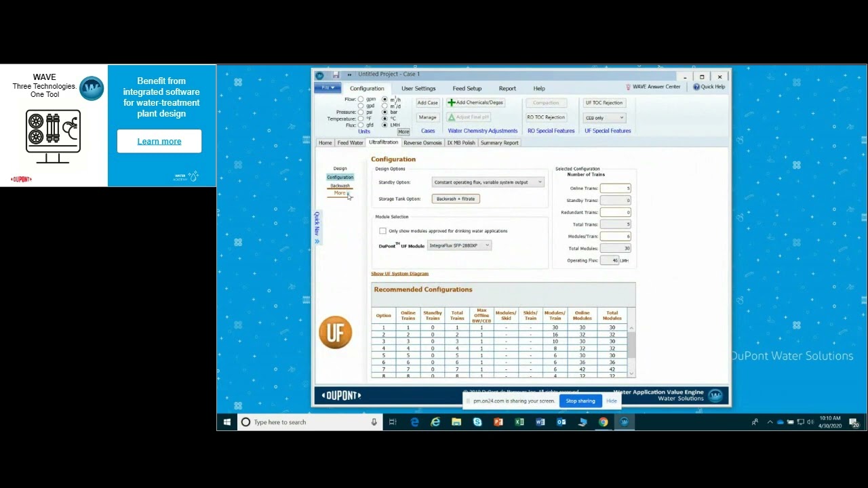Select m³/h flow unit

tap(384, 100)
